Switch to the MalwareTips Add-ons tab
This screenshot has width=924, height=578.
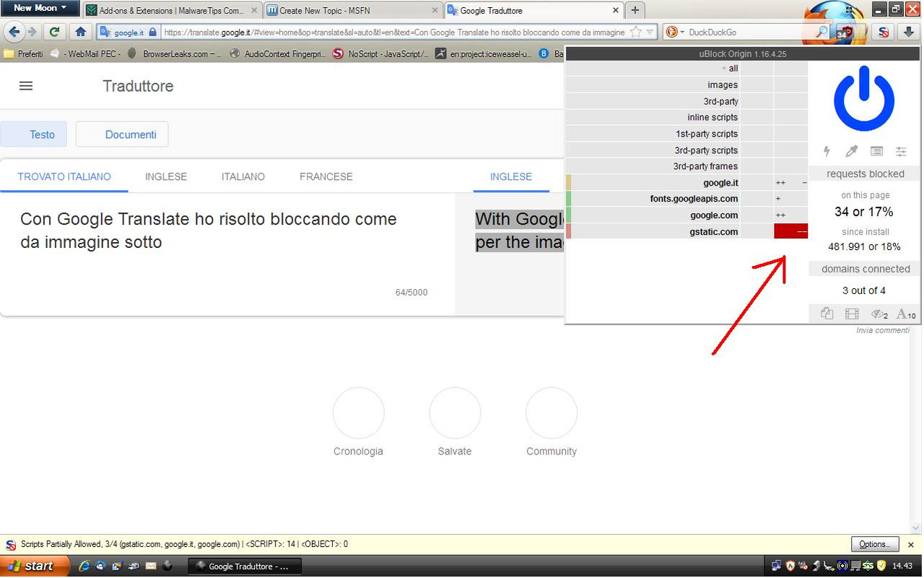coord(172,11)
